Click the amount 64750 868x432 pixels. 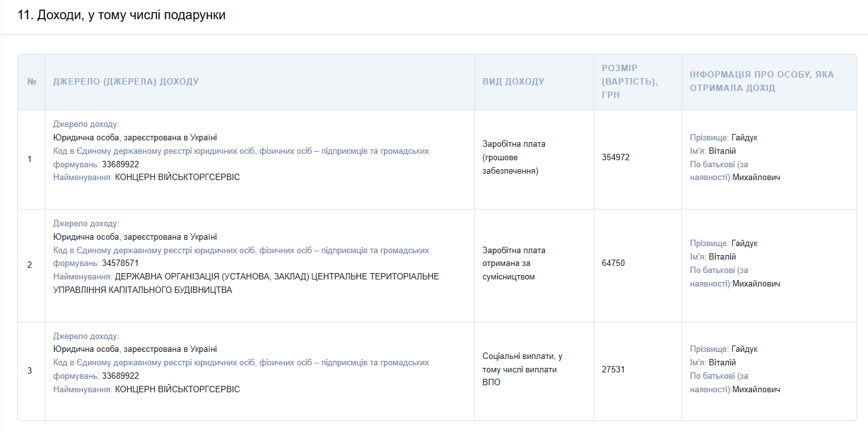(613, 263)
